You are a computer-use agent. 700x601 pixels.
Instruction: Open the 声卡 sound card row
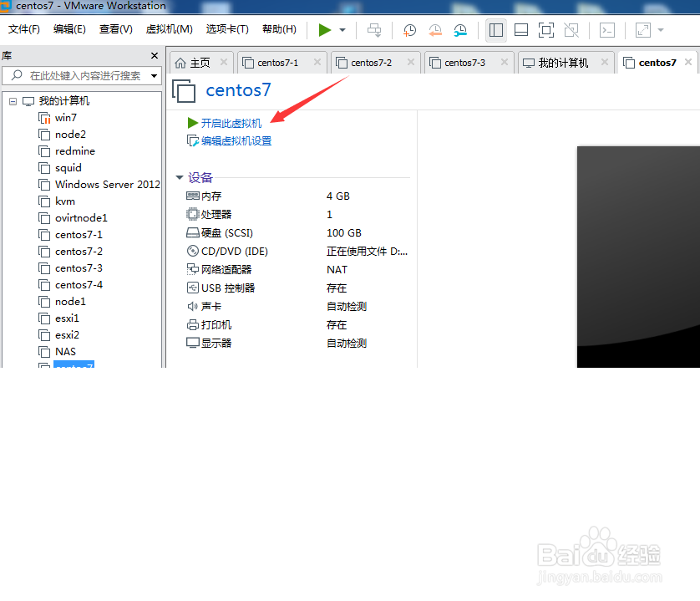tap(297, 306)
